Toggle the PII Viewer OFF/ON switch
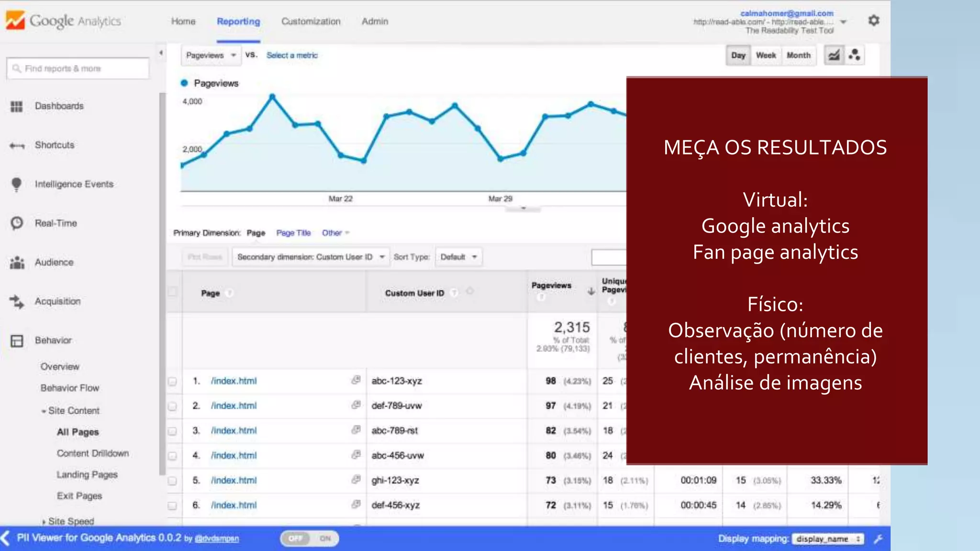 coord(310,539)
